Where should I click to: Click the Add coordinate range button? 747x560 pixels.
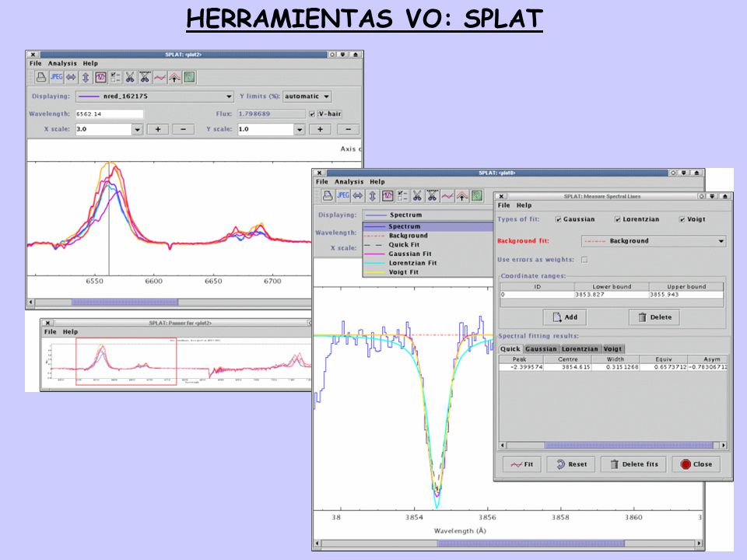[x=565, y=317]
